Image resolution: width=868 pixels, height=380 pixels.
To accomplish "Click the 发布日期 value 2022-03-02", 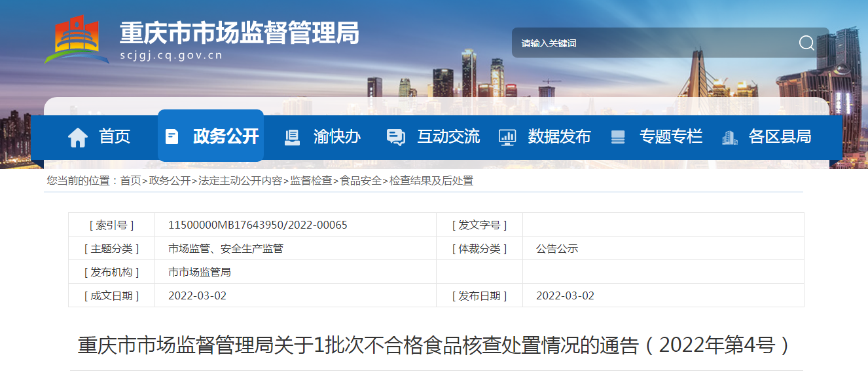I will click(x=565, y=296).
